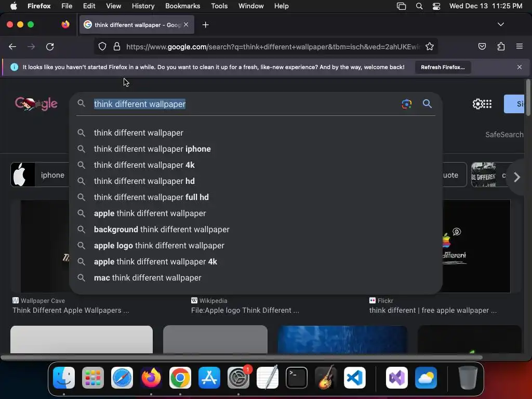Open the Firefox hamburger application menu

[x=519, y=46]
